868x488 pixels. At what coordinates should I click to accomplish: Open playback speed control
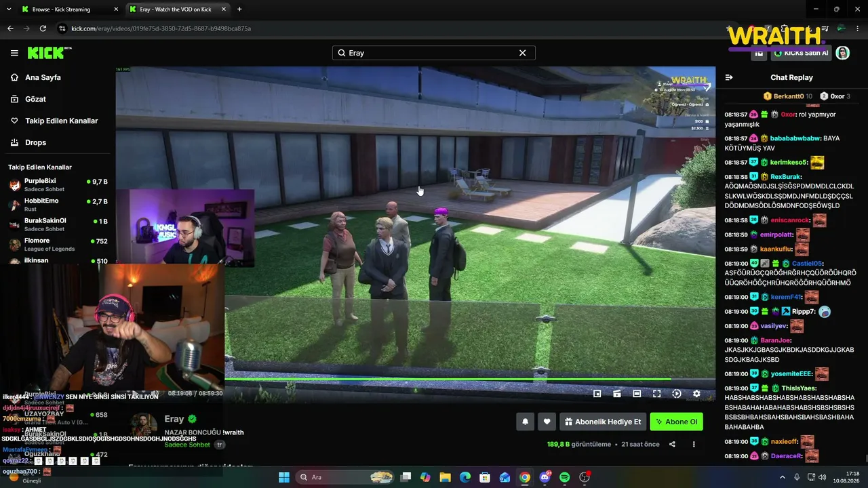click(676, 393)
